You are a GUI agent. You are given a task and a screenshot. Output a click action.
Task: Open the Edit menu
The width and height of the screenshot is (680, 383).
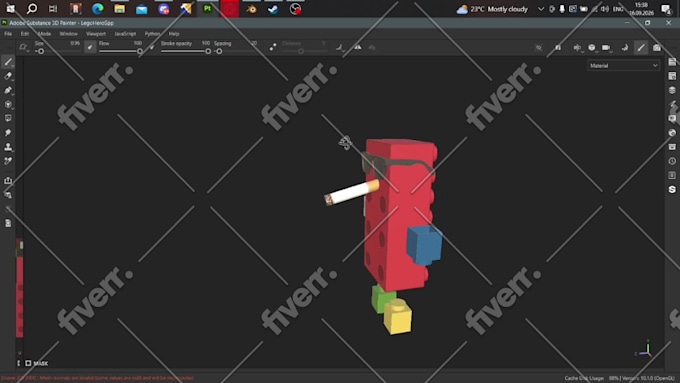point(25,34)
